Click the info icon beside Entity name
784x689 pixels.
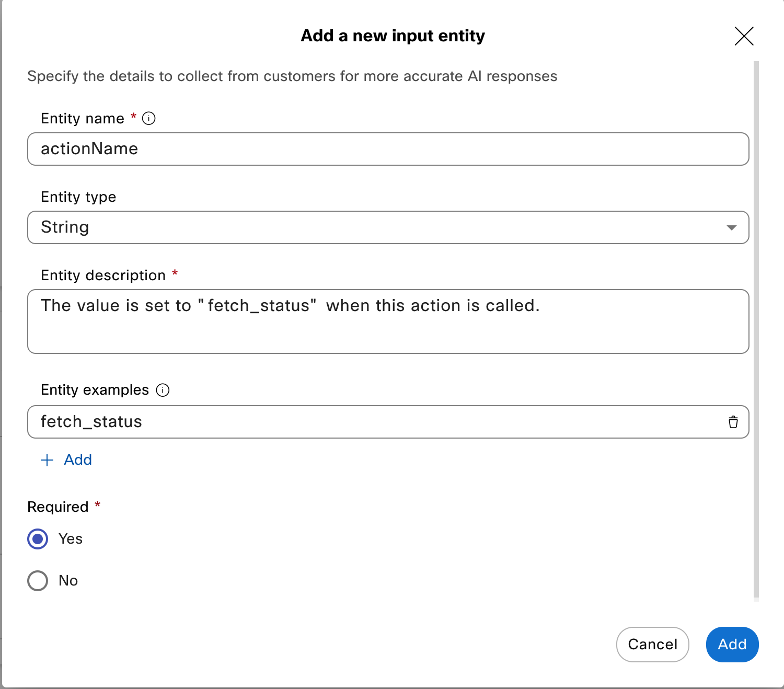tap(149, 119)
